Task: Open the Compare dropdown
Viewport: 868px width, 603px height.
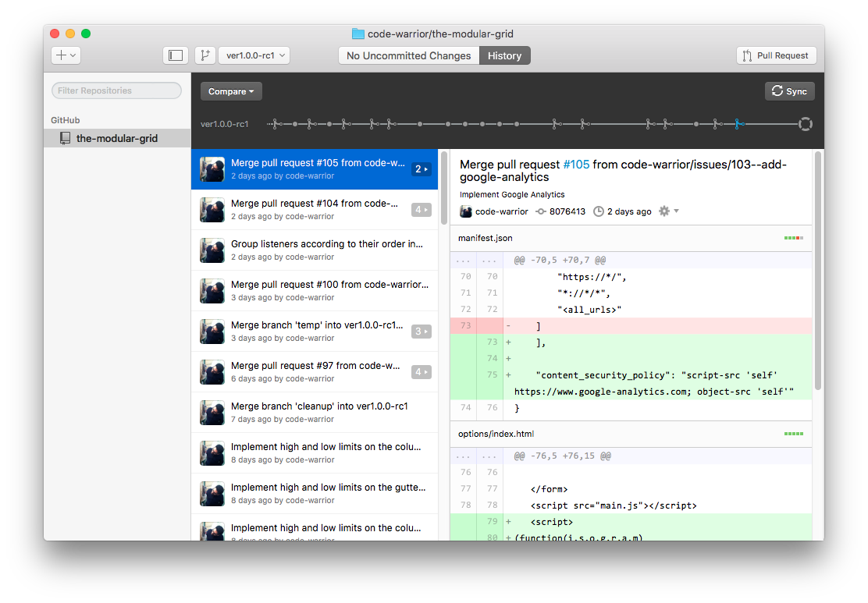Action: (x=231, y=91)
